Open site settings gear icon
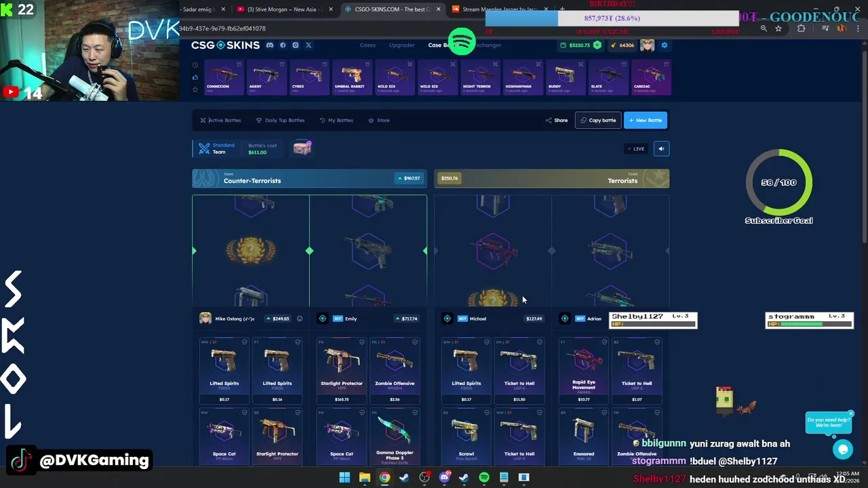This screenshot has height=488, width=868. point(665,45)
